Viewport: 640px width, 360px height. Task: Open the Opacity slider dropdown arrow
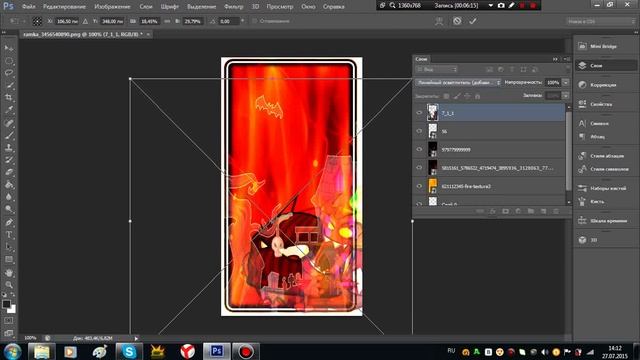[566, 82]
